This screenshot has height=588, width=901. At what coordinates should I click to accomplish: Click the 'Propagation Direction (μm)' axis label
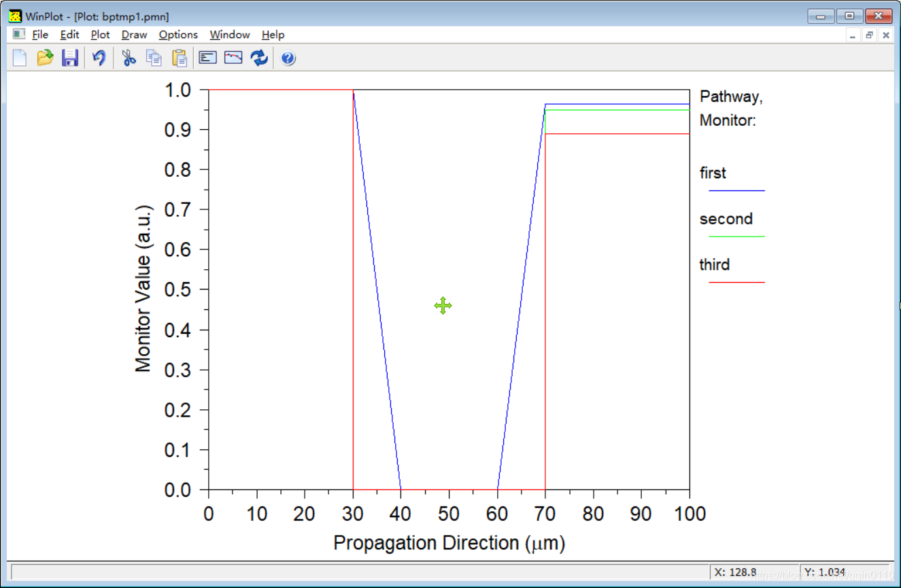point(449,543)
